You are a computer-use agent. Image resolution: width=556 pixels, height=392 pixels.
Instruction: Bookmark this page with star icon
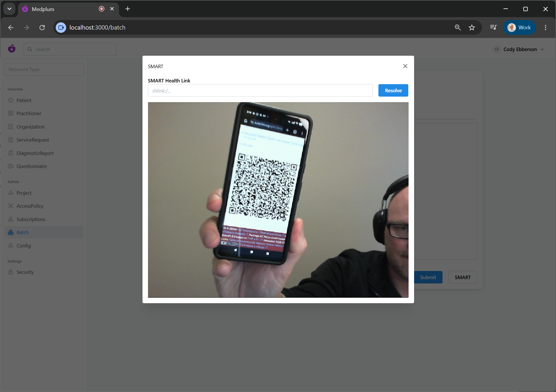472,28
